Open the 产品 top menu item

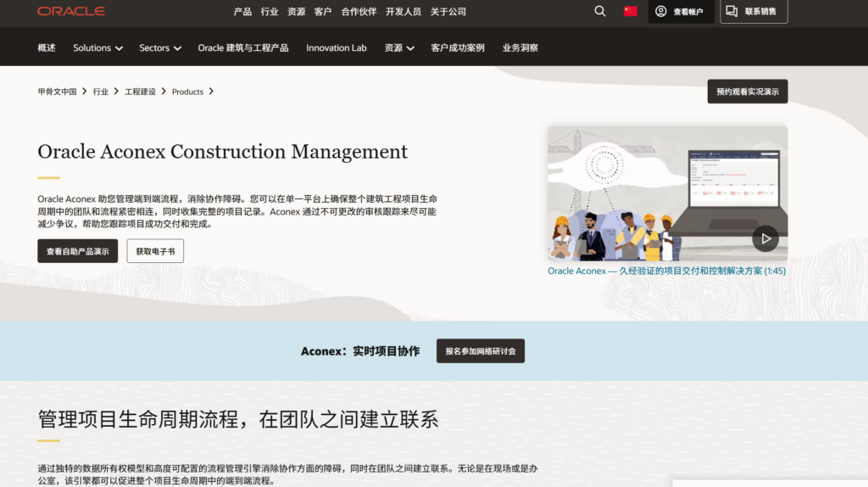coord(242,11)
